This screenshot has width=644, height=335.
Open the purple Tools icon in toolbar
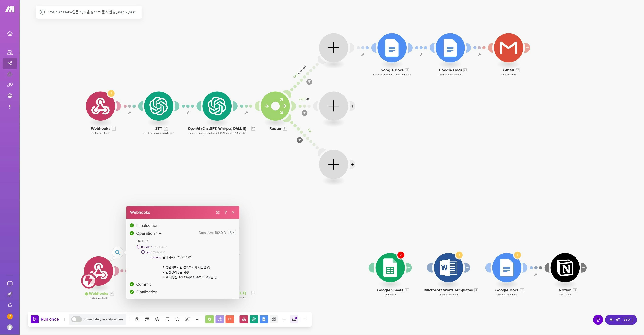coord(220,319)
